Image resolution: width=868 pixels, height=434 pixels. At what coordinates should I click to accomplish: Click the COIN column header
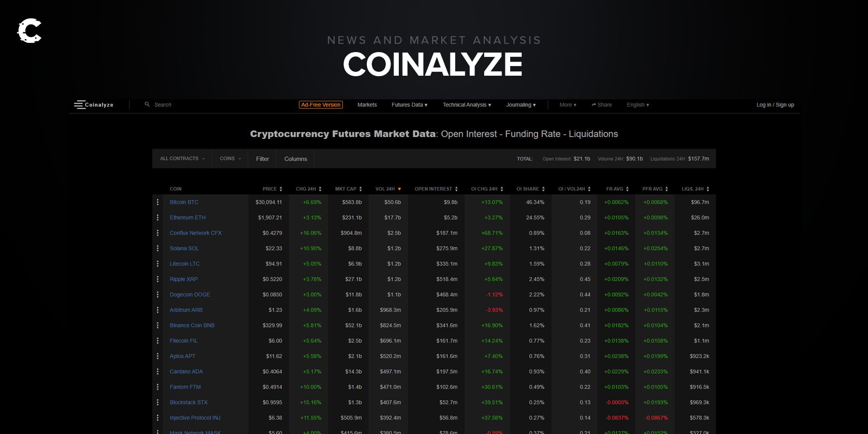click(176, 189)
